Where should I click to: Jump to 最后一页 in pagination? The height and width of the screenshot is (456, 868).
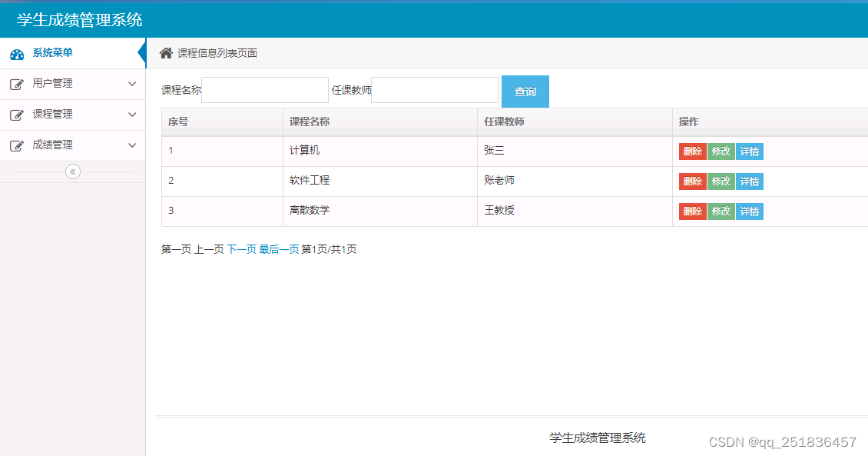click(279, 249)
